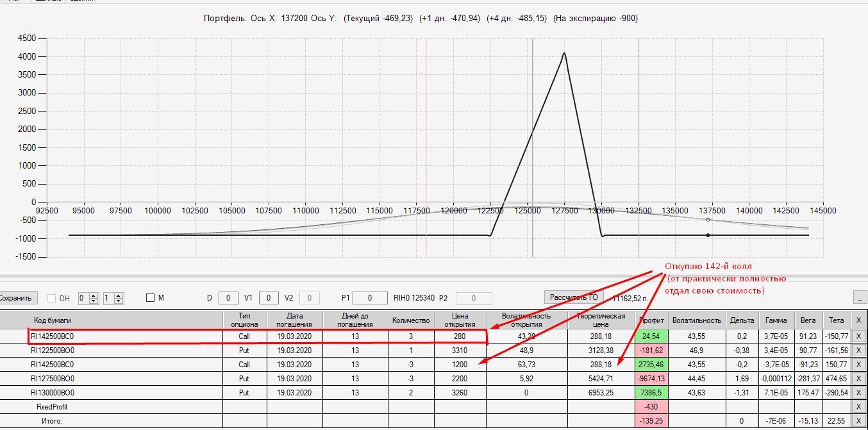868x430 pixels.
Task: Delete the RI130000BO0 Put position row
Action: (x=859, y=392)
